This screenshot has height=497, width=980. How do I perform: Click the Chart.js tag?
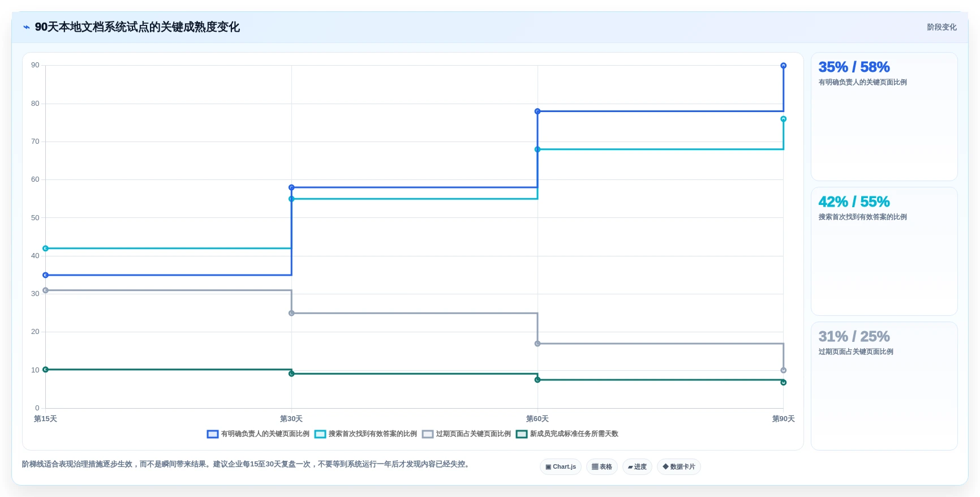pos(561,467)
